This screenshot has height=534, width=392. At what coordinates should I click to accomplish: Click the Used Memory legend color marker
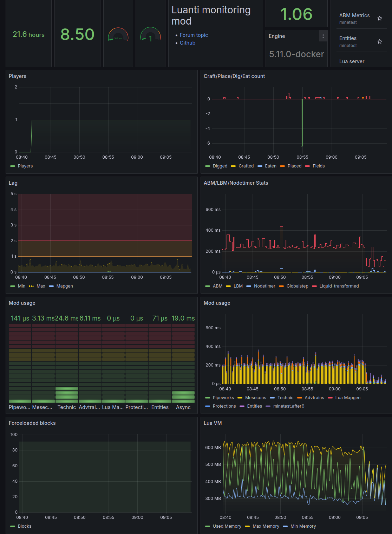pos(208,526)
